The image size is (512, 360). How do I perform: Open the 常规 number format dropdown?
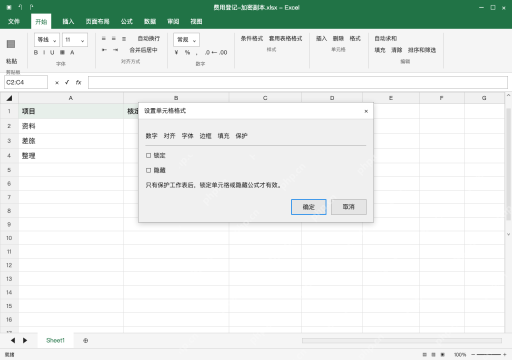coord(186,40)
